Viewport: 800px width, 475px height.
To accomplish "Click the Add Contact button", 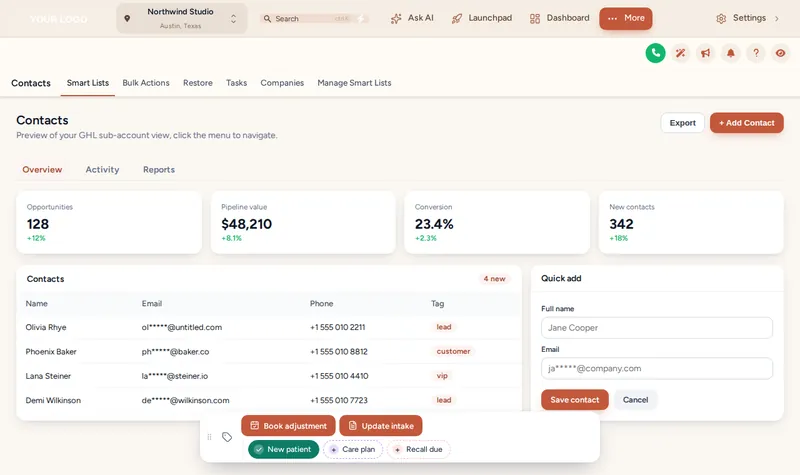I will [746, 123].
